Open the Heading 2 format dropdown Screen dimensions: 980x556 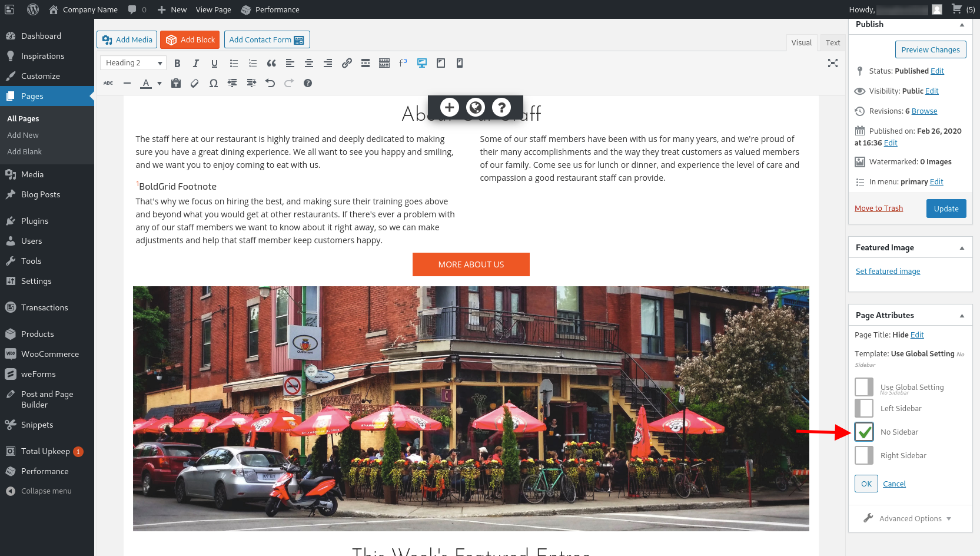[x=132, y=62]
